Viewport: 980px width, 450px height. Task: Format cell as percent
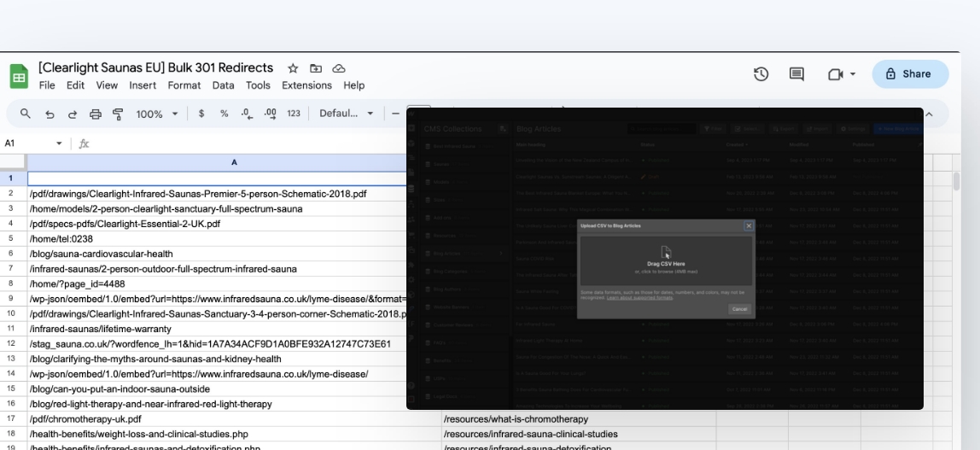coord(224,113)
